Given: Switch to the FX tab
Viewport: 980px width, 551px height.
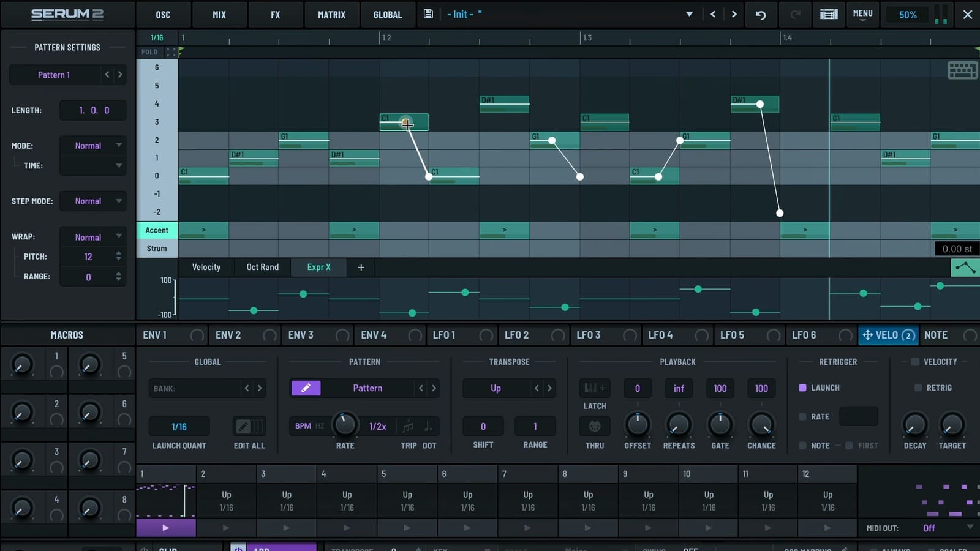Looking at the screenshot, I should [x=276, y=15].
